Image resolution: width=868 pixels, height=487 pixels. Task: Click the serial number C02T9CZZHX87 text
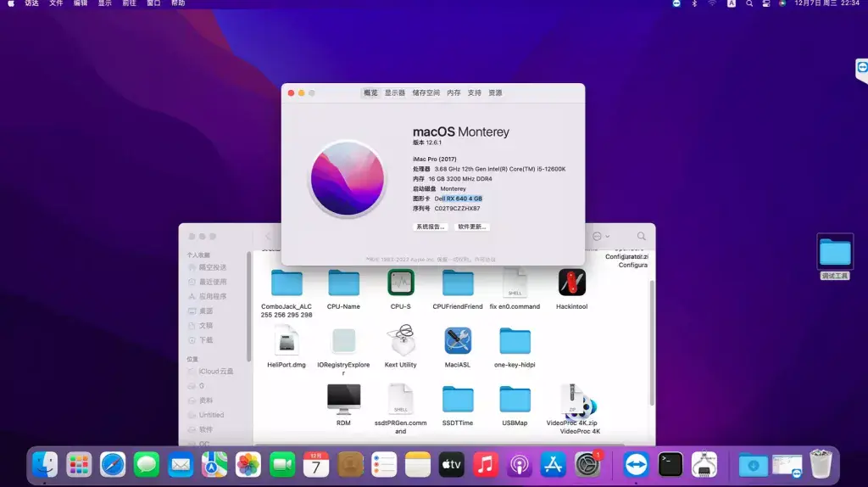(457, 209)
